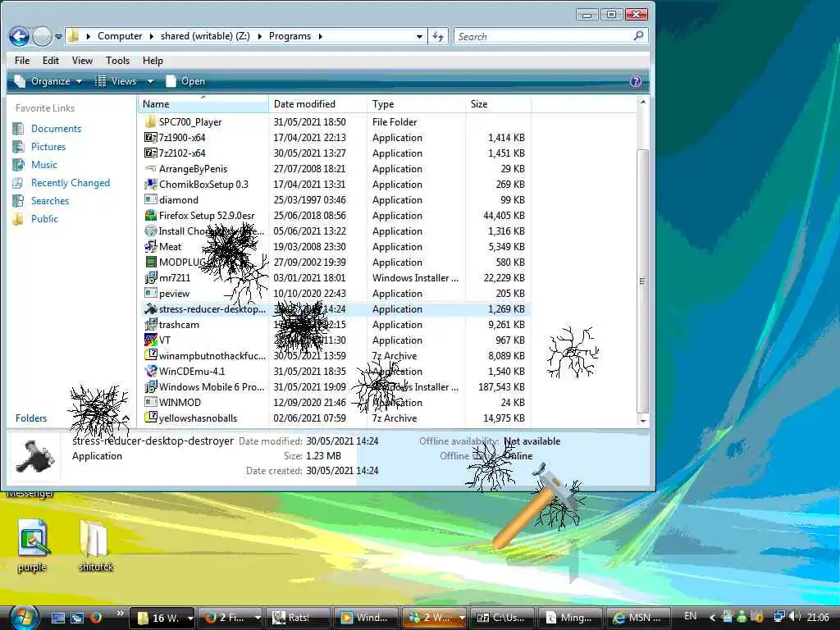
Task: Expand the Views options dropdown arrow
Action: click(150, 81)
